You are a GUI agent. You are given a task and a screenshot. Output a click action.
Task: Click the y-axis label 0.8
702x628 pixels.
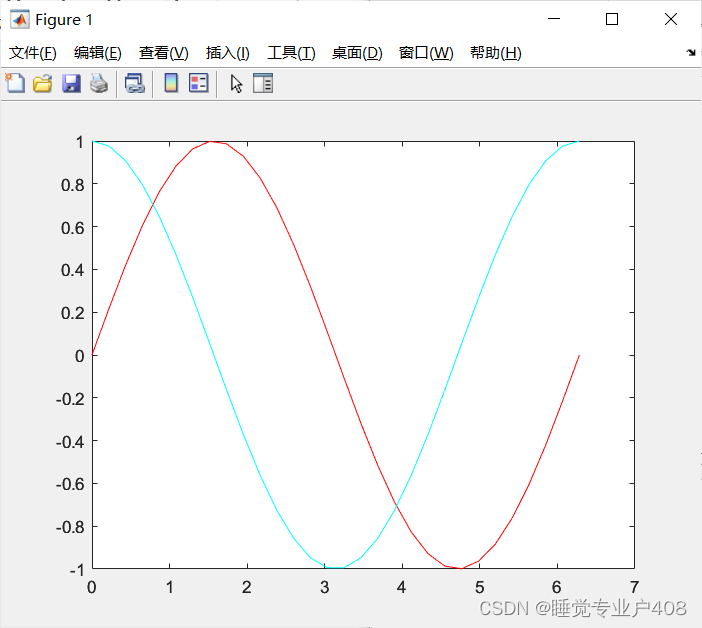pos(73,185)
